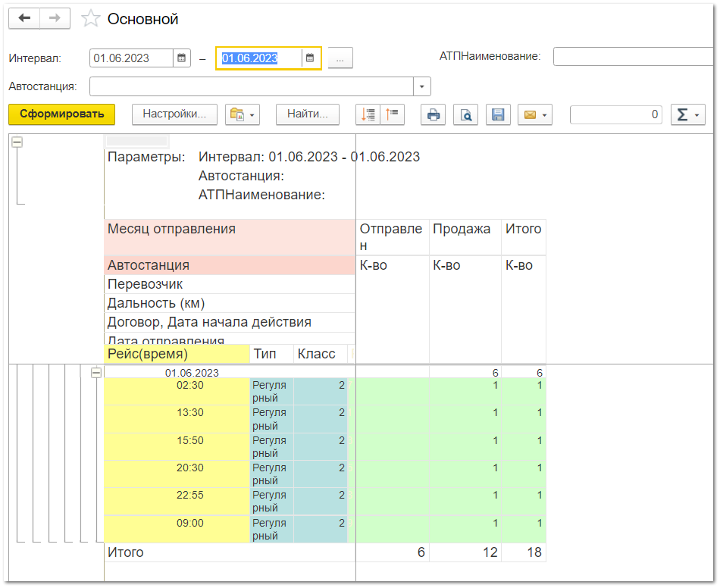Open the Автостанция dropdown list

(422, 86)
